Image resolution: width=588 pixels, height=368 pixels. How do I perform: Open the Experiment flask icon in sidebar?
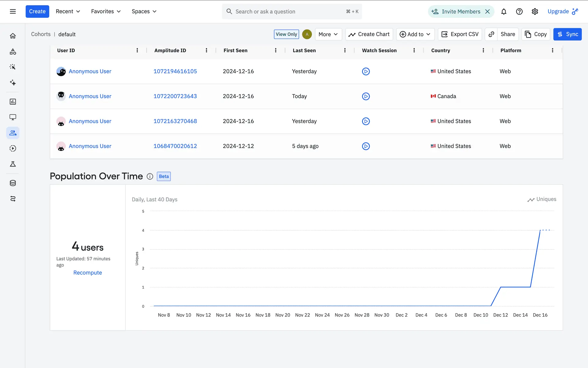(13, 164)
